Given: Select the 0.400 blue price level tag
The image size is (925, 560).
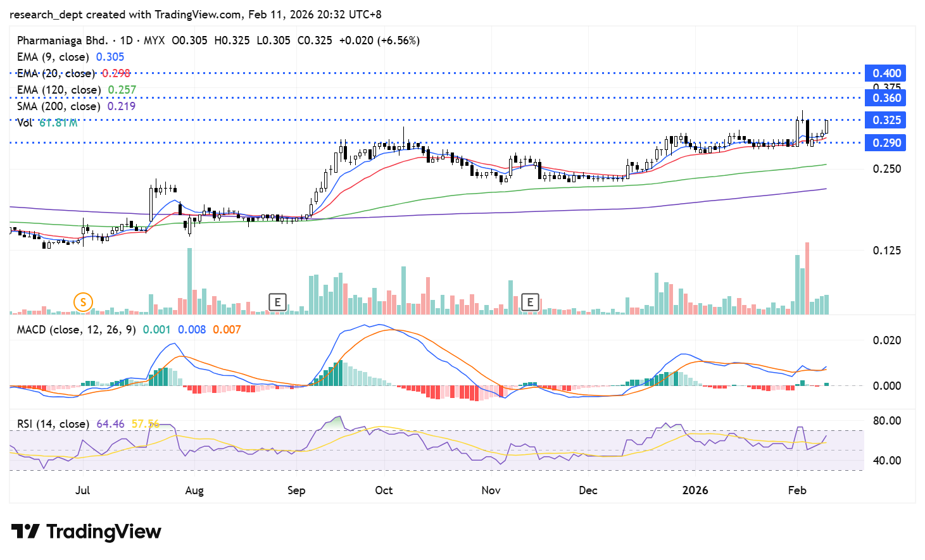Looking at the screenshot, I should [886, 73].
